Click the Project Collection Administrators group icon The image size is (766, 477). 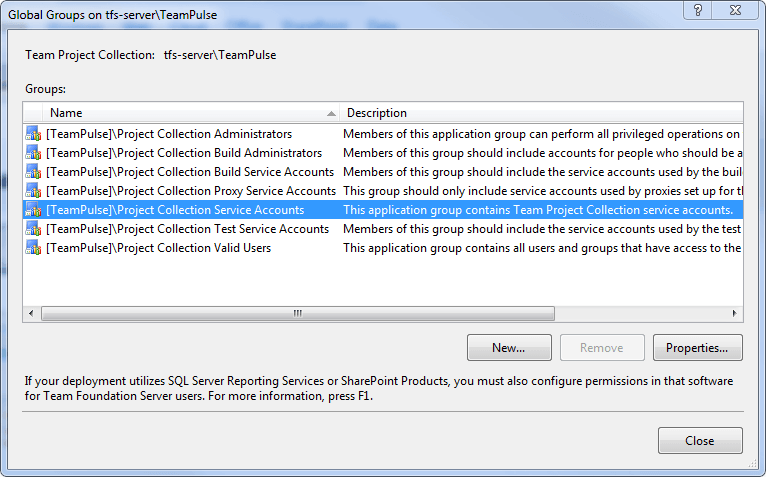[33, 134]
